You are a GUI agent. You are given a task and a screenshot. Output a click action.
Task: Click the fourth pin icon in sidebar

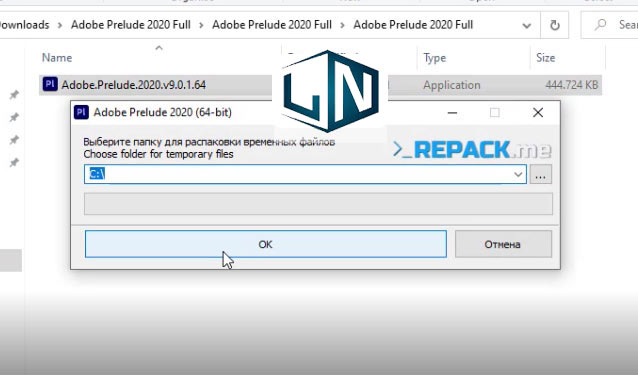coord(14,163)
